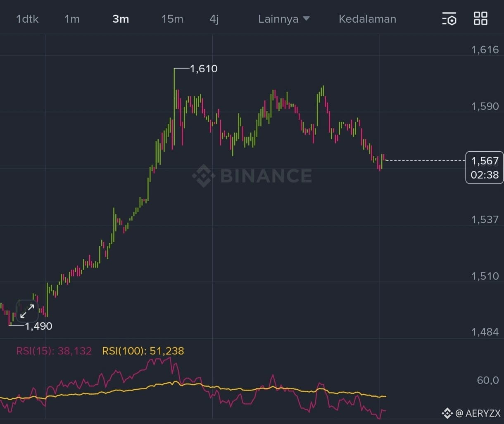Open the four-squares layout grid icon
The image size is (504, 424).
point(480,19)
